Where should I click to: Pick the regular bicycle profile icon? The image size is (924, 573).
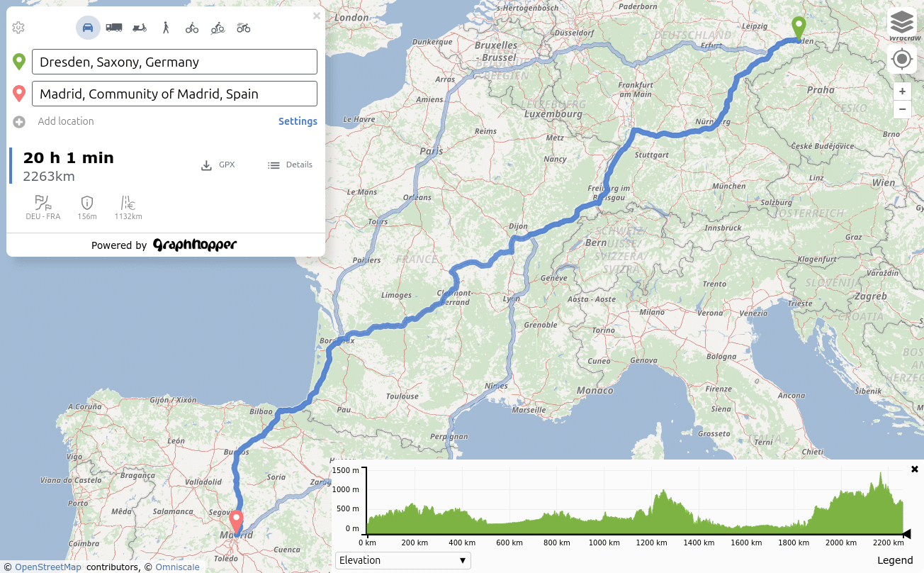(x=192, y=28)
